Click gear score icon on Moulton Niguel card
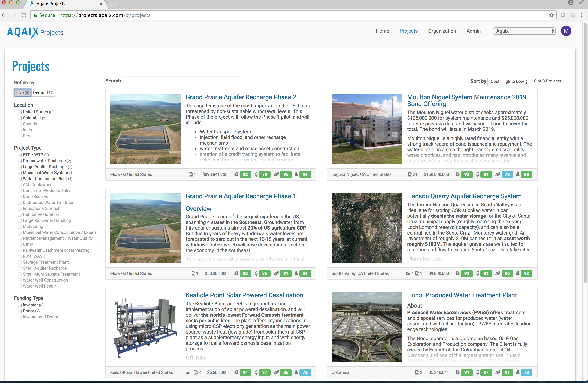This screenshot has width=588, height=383. [458, 174]
